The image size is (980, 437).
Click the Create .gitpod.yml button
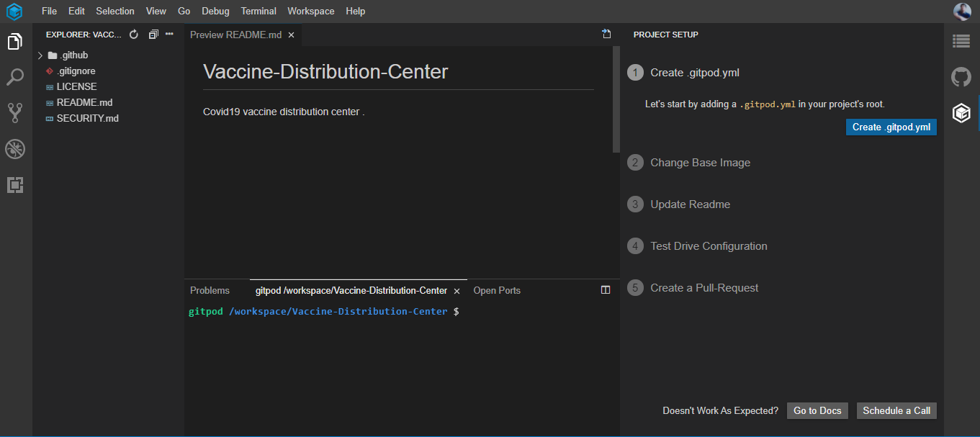[891, 127]
